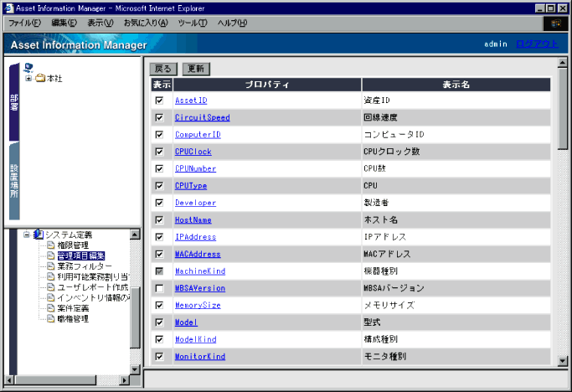
Task: Uncheck the HostName display checkbox
Action: click(159, 219)
